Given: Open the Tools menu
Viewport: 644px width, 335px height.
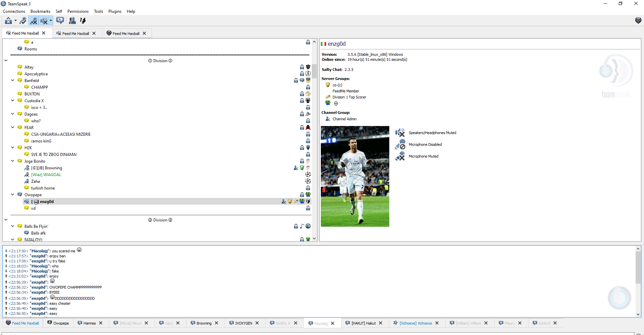Looking at the screenshot, I should coord(98,11).
